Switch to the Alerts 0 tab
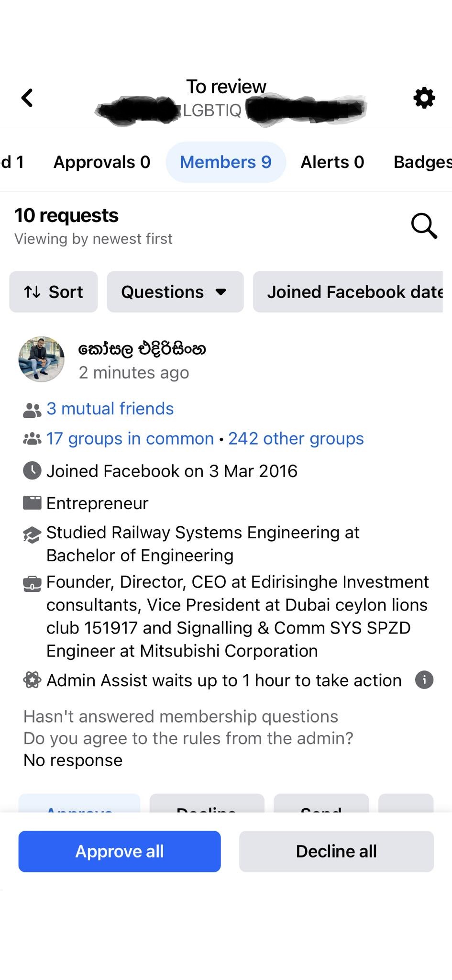The height and width of the screenshot is (980, 452). [x=332, y=162]
